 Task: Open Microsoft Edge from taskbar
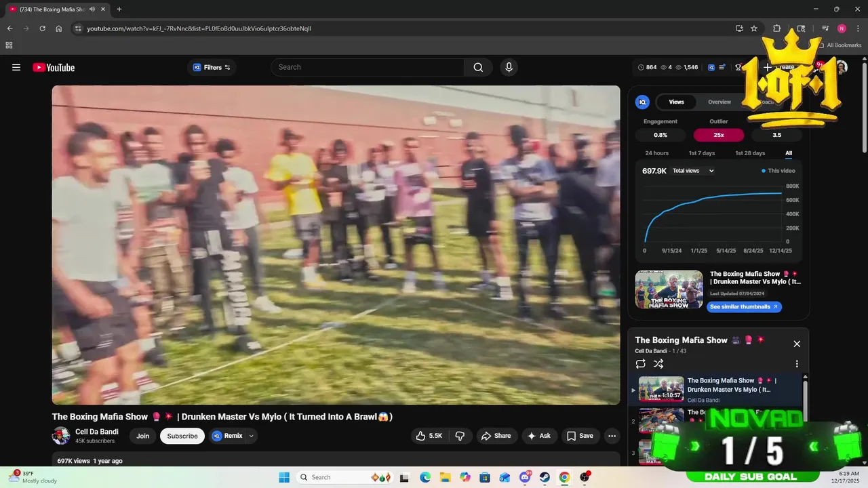pos(425,477)
